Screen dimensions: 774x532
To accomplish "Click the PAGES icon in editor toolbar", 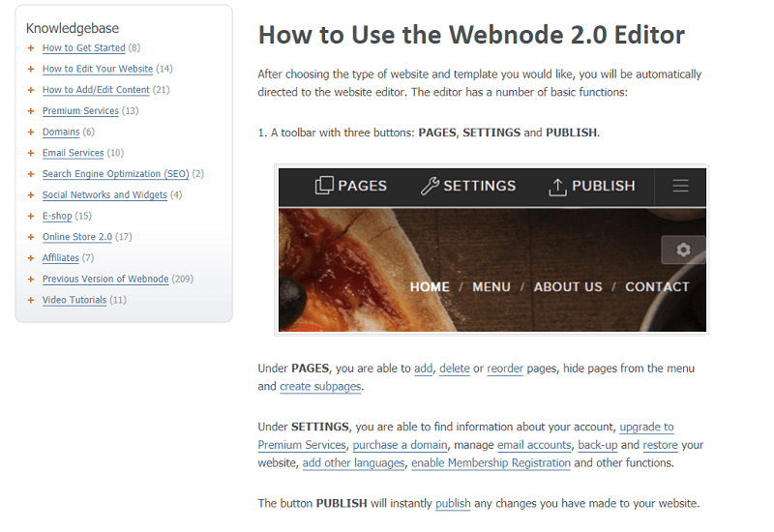I will click(324, 186).
